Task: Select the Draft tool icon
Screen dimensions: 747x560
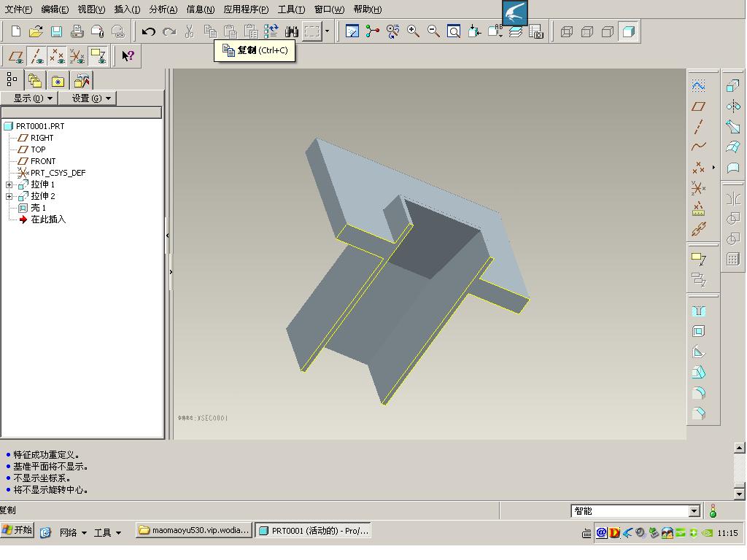Action: click(698, 373)
